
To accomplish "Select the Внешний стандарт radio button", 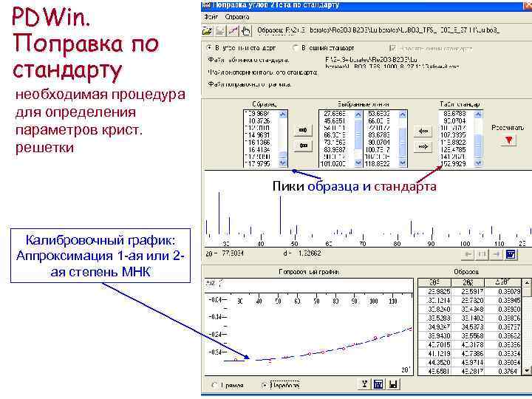I will coord(296,48).
